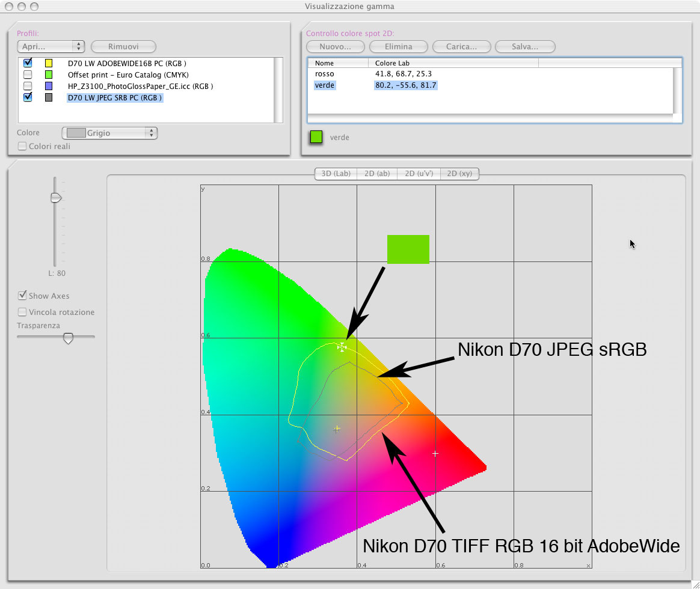Switch to the 3D (Lab) tab
700x589 pixels.
click(336, 174)
